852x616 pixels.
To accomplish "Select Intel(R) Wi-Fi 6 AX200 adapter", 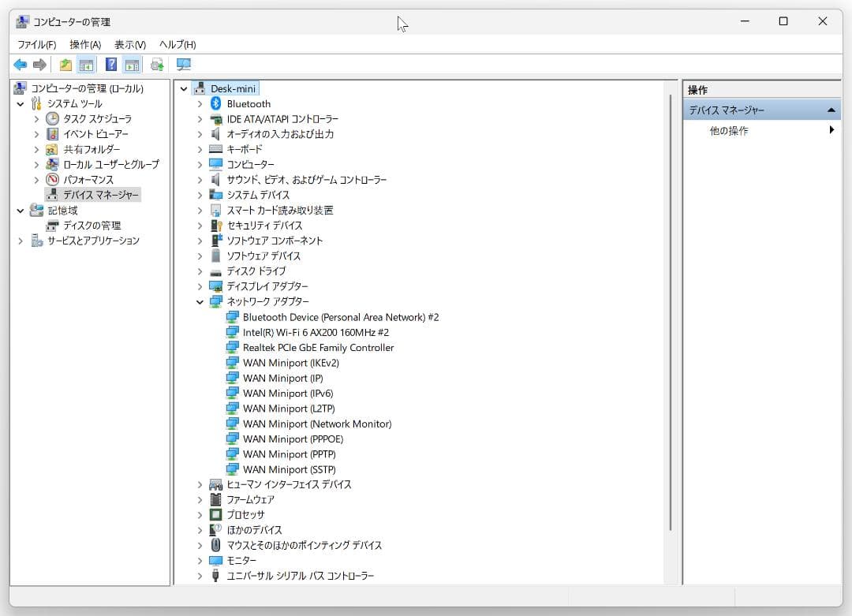I will [x=316, y=333].
